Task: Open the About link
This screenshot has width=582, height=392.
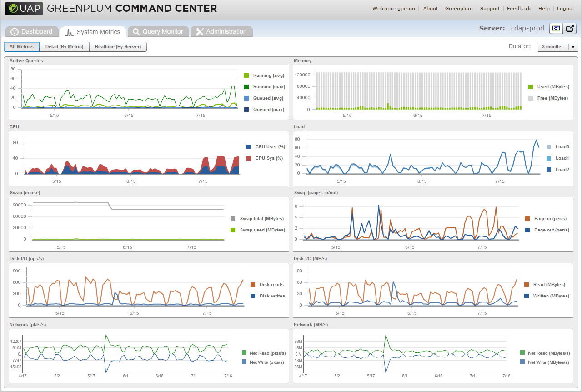Action: 431,8
